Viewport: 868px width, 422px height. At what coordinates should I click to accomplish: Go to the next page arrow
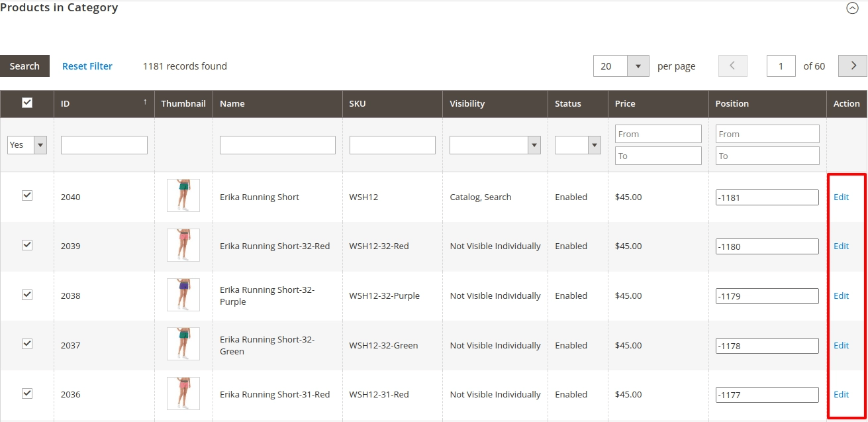point(853,66)
